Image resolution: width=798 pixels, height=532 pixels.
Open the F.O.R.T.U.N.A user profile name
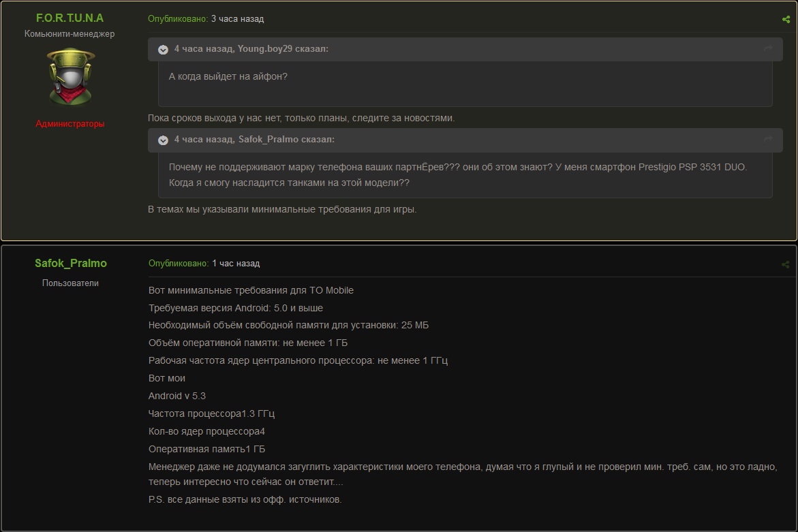(x=70, y=18)
